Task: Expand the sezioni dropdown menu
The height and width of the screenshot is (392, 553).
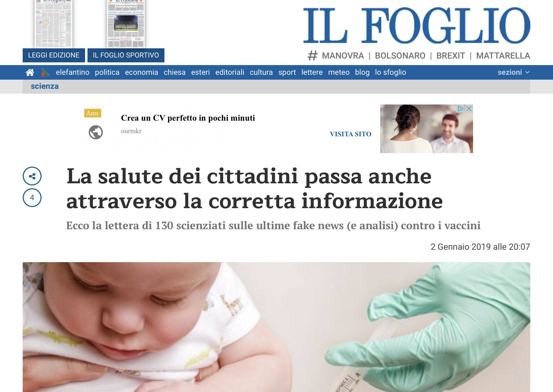Action: point(514,72)
